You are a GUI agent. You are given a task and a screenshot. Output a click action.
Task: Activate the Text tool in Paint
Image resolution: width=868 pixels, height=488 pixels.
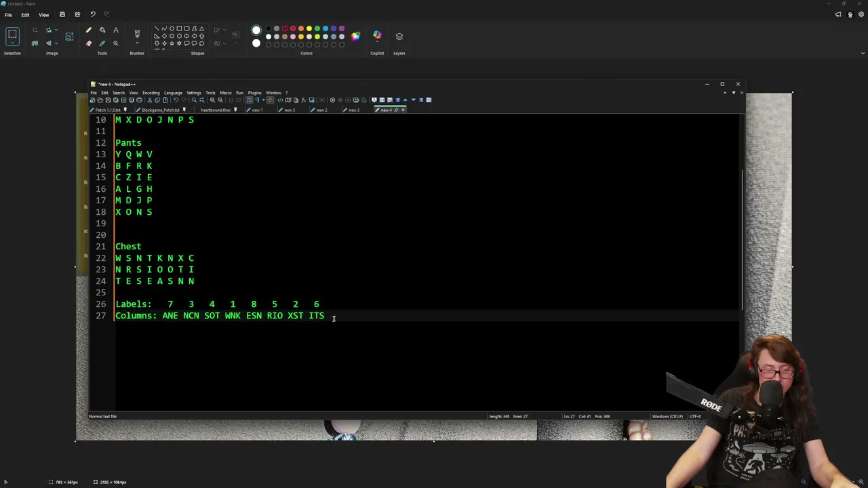tap(116, 30)
